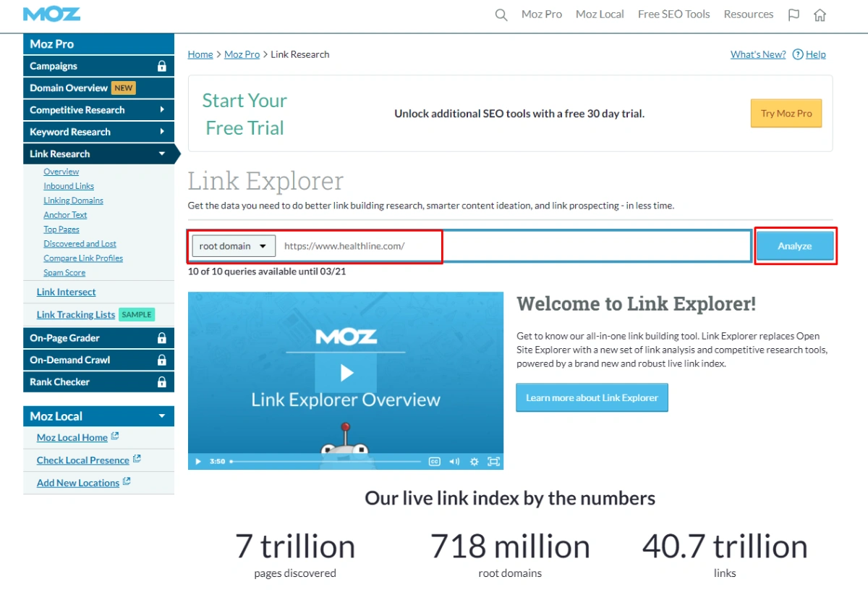Viewport: 868px width, 590px height.
Task: Go to the home house icon
Action: [820, 14]
